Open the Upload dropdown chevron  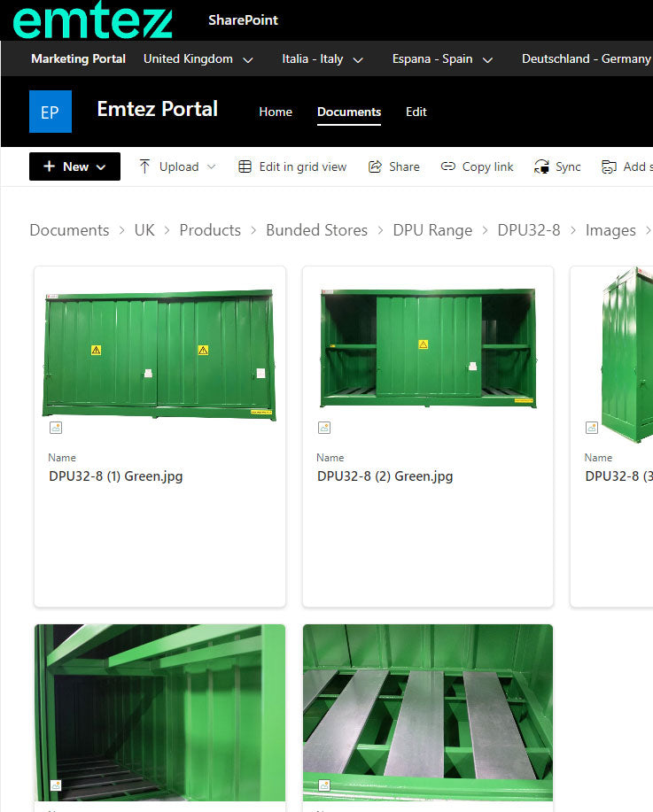[x=212, y=166]
